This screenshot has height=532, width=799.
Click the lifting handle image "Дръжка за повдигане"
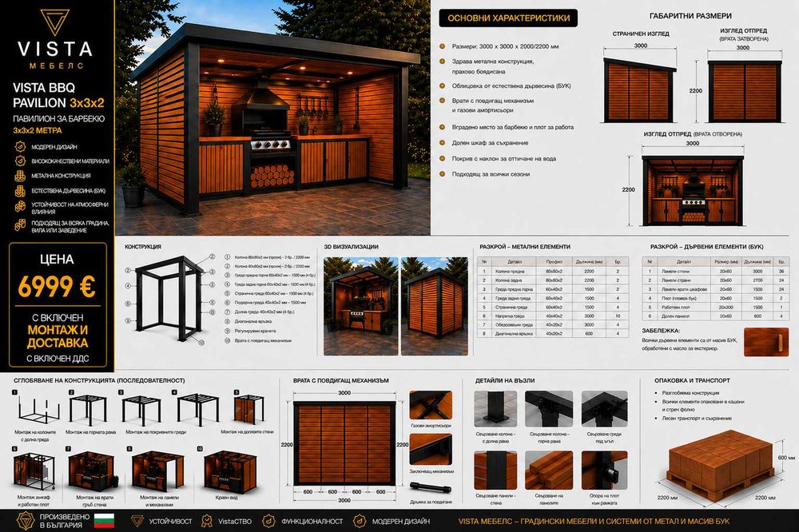click(x=431, y=488)
